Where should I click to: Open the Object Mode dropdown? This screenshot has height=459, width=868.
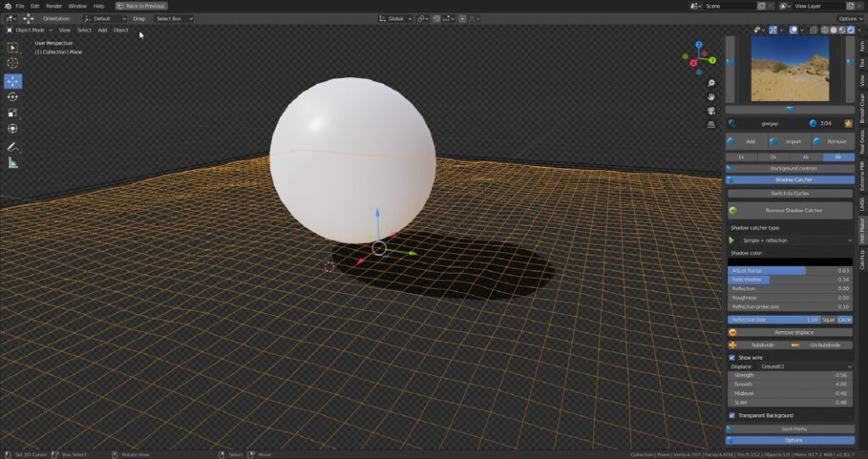(29, 30)
